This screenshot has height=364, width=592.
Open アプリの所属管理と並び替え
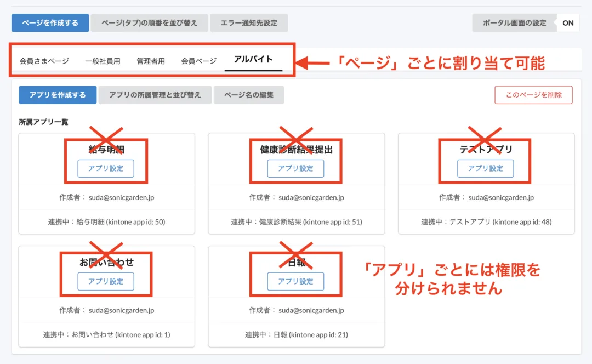coord(155,95)
